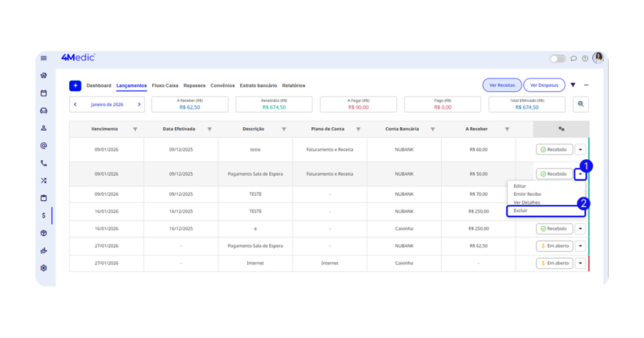Screen dimensions: 644x338
Task: Open the hamburger menu in the sidebar
Action: [x=43, y=58]
